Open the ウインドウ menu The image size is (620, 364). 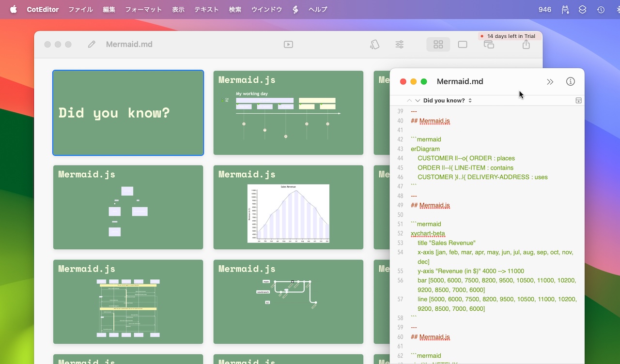(266, 9)
